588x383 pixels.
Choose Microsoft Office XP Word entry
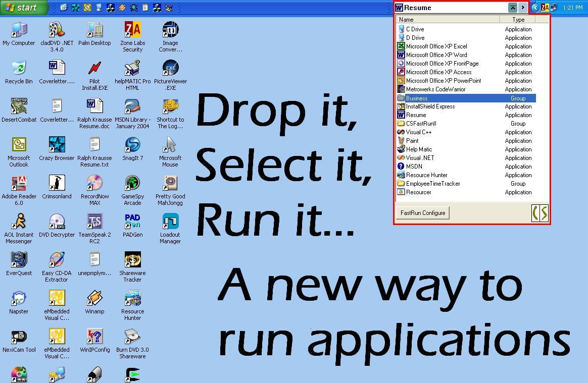(466, 55)
